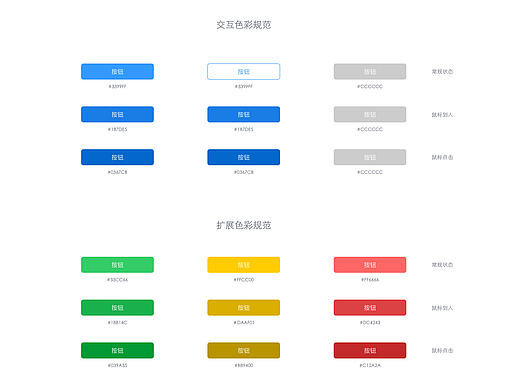The image size is (520, 390).
Task: Click the first-column #187DE5 hover-state blue button
Action: [117, 114]
